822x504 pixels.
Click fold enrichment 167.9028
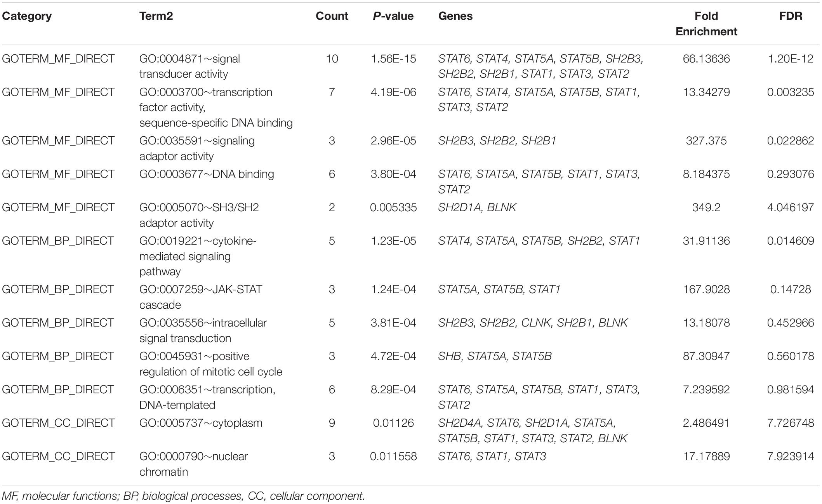click(706, 290)
